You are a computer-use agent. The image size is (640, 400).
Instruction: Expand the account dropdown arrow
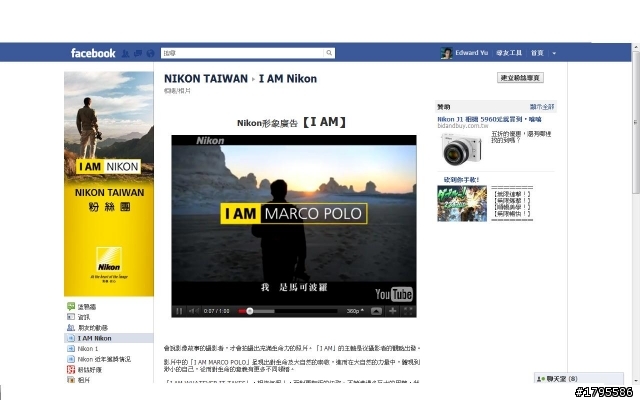pos(554,53)
